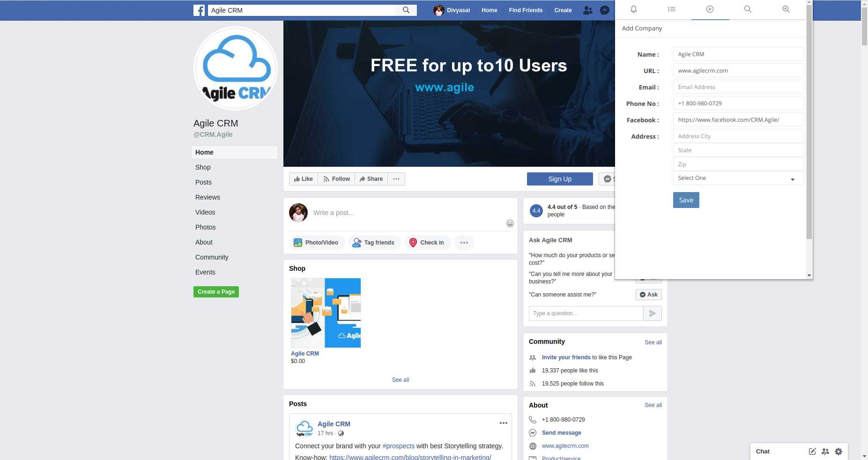Viewport: 868px width, 460px height.
Task: Open Chat settings gear
Action: click(x=838, y=452)
